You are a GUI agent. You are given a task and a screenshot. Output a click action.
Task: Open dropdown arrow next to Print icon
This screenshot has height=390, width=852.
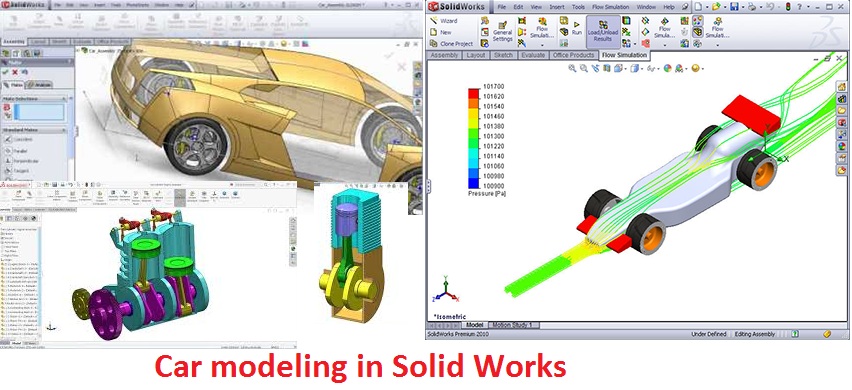point(760,8)
